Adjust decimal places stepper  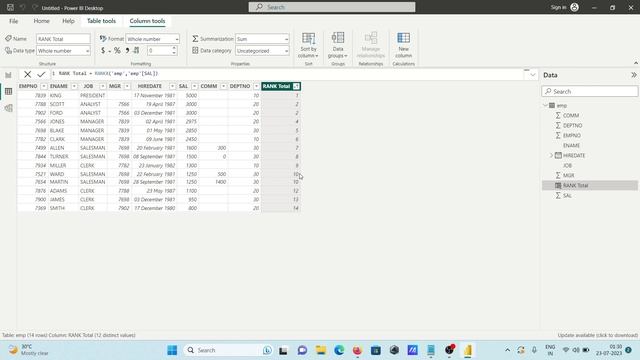point(174,50)
